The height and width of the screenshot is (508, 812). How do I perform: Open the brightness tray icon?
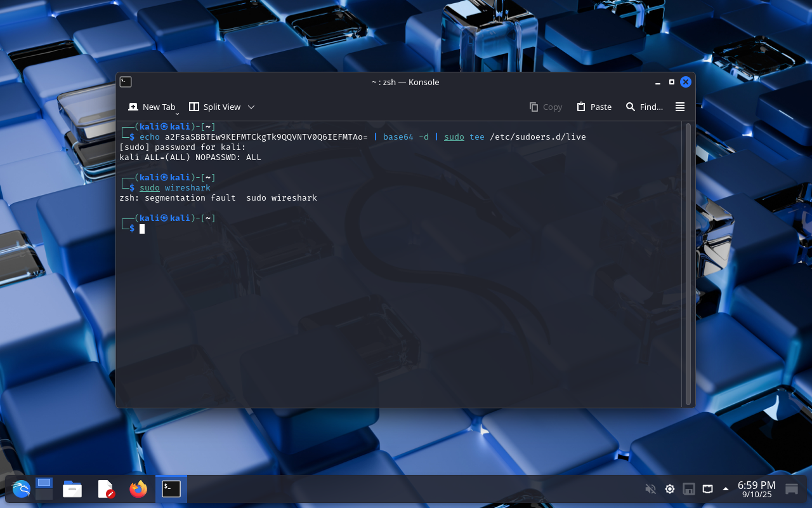(x=669, y=489)
